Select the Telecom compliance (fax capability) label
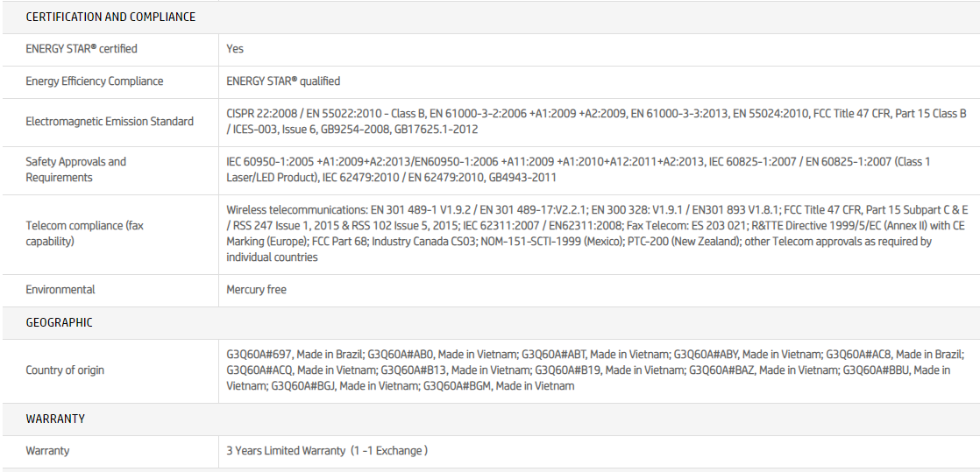This screenshot has height=472, width=980. click(x=85, y=233)
